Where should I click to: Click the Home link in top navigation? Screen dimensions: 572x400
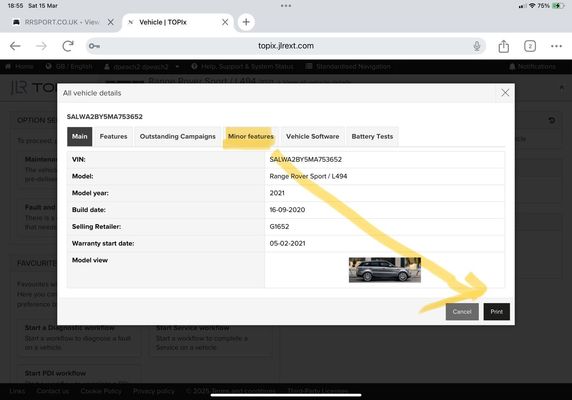point(20,67)
